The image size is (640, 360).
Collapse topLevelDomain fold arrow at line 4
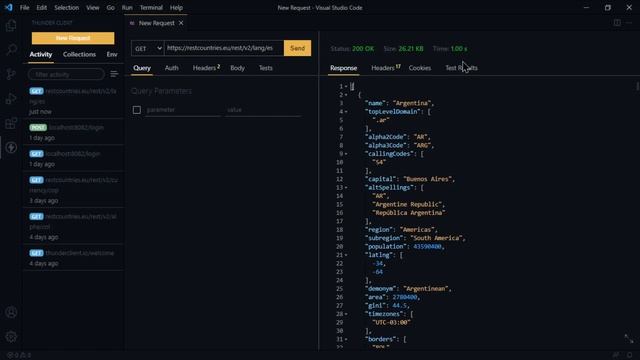click(x=346, y=112)
